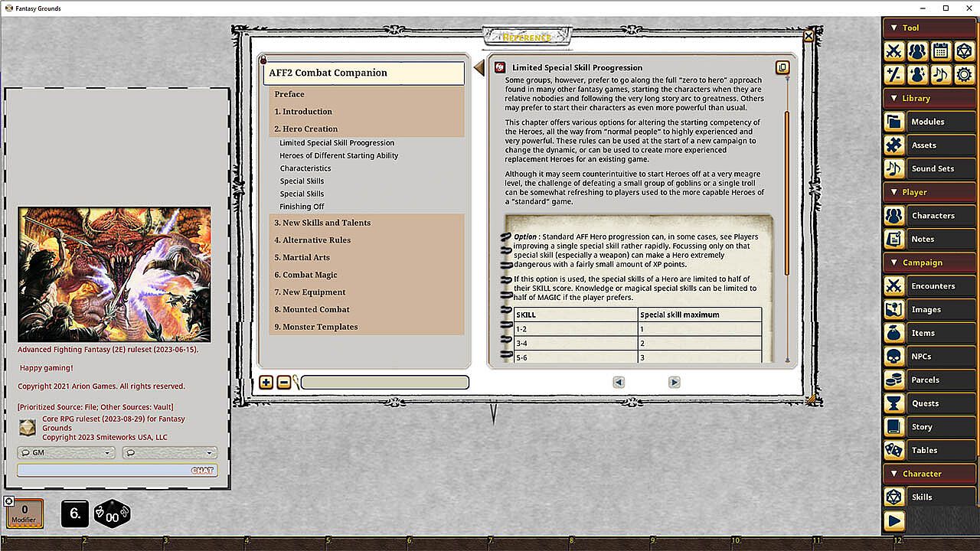Open the Encounters list button
The height and width of the screenshot is (551, 980).
[941, 286]
